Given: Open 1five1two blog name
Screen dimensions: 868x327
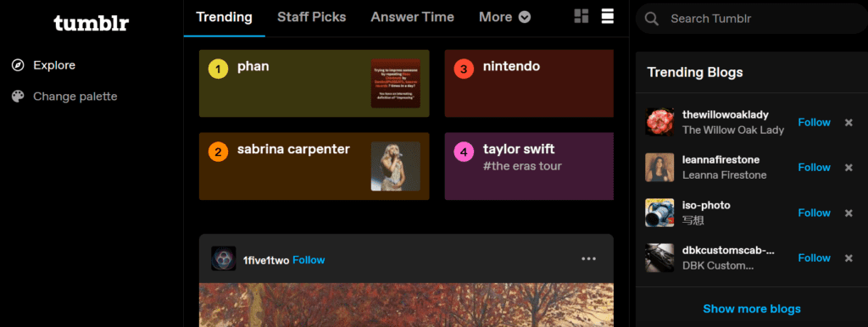Looking at the screenshot, I should point(266,260).
